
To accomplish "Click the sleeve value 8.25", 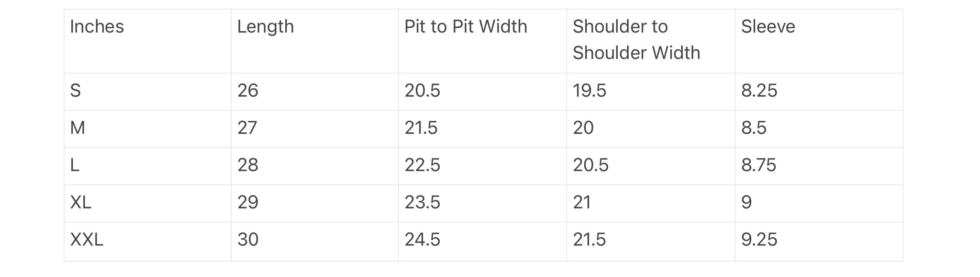I will (759, 91).
